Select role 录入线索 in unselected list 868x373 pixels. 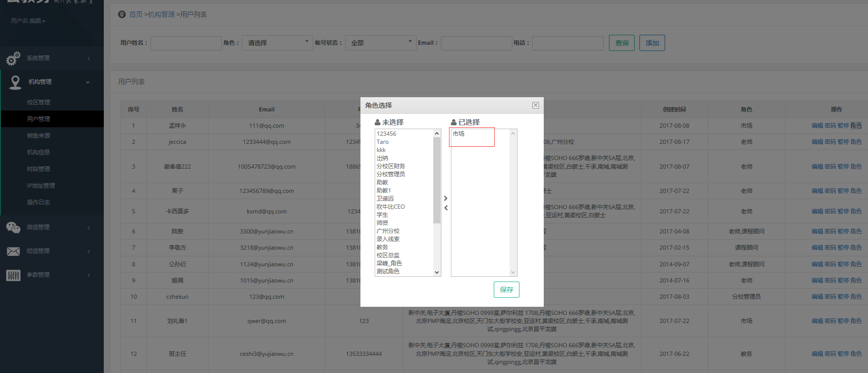click(404, 239)
